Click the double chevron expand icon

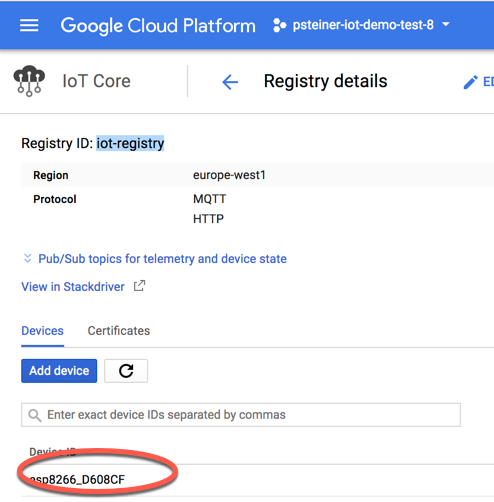(28, 258)
